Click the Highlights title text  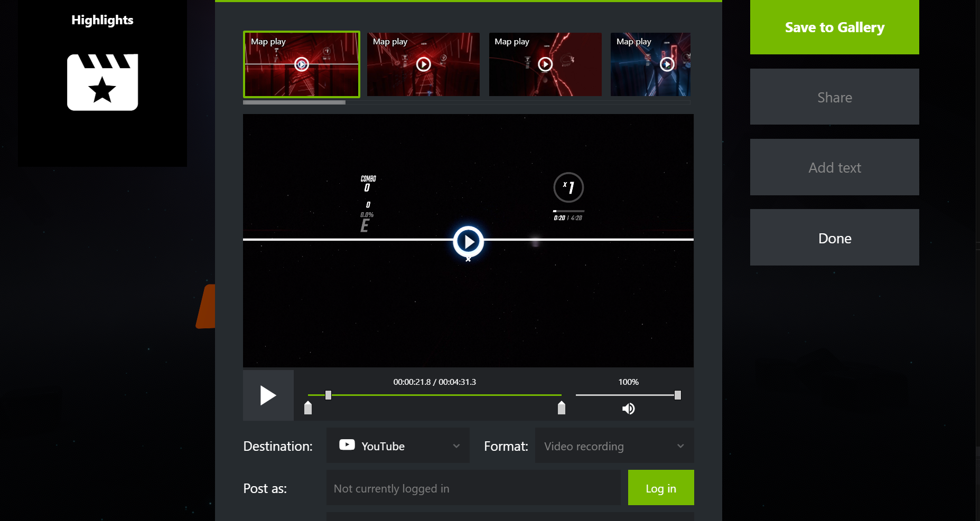point(102,20)
